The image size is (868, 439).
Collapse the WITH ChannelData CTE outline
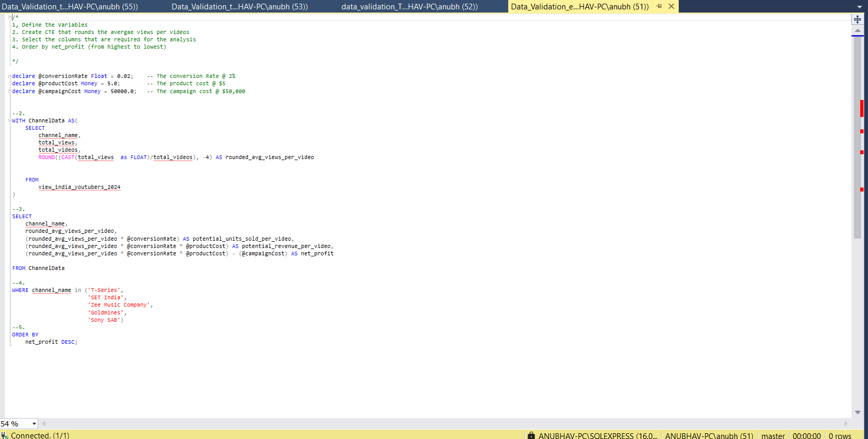(10, 121)
